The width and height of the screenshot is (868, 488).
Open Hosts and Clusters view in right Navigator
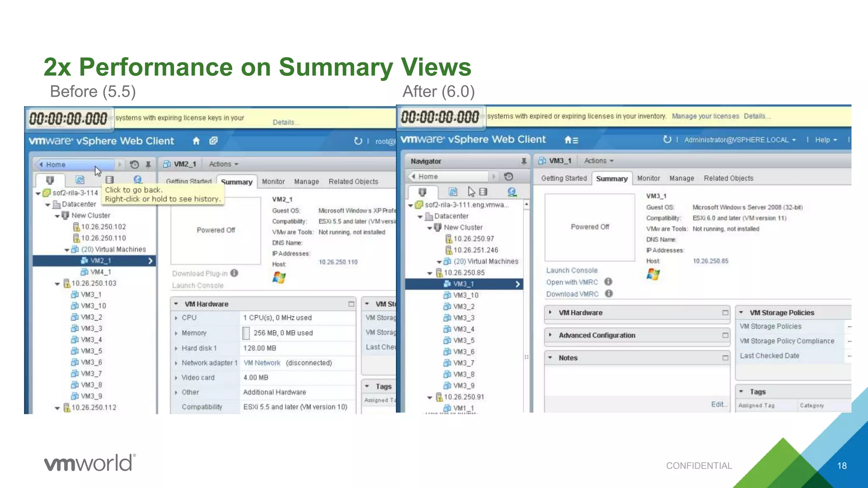pyautogui.click(x=422, y=192)
